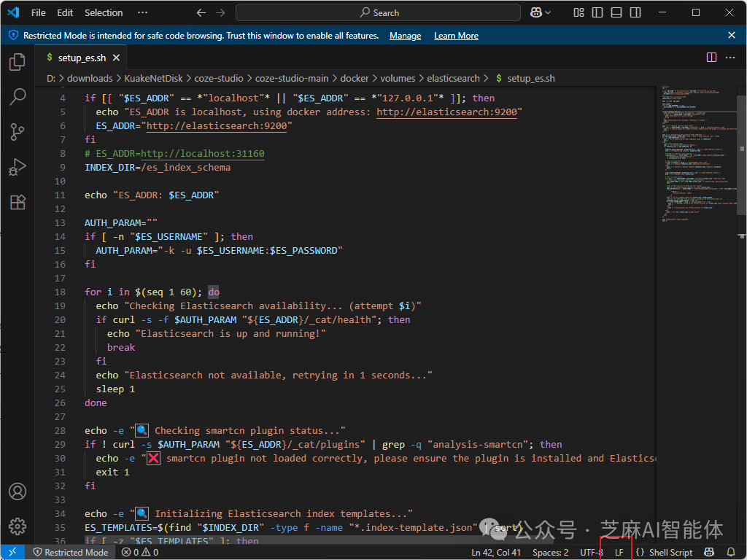The width and height of the screenshot is (747, 560).
Task: Change the UTF-8 file encoding
Action: 592,553
